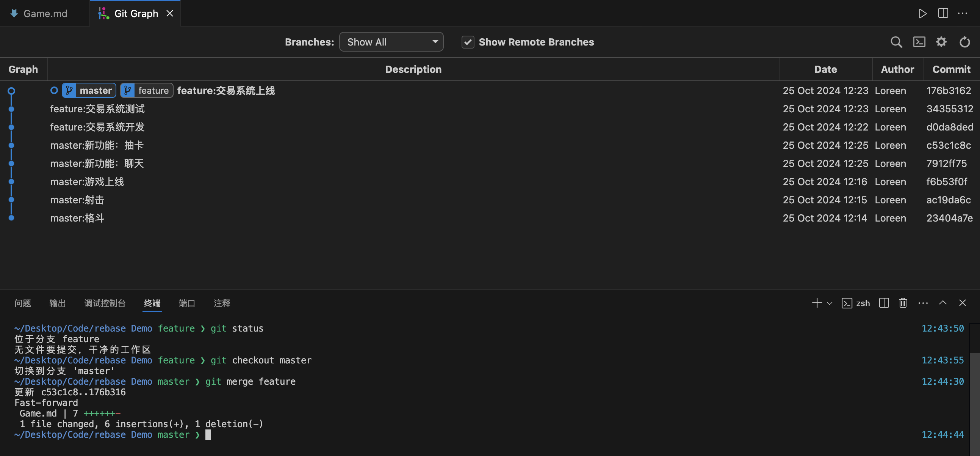
Task: Select the zsh terminal instance
Action: point(856,303)
